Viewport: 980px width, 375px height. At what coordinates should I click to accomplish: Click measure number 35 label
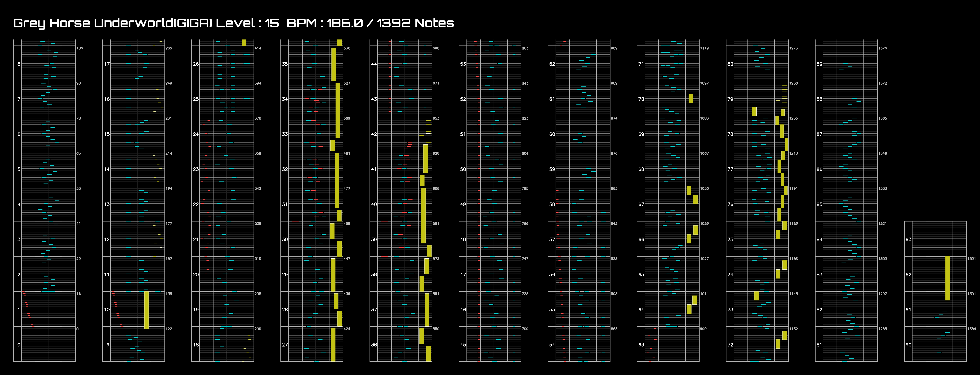[285, 64]
